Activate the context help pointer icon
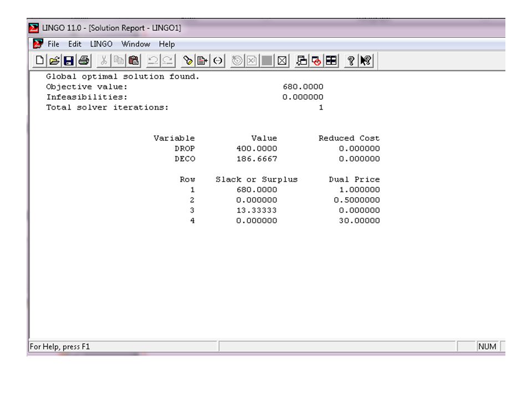Image resolution: width=532 pixels, height=399 pixels. (x=366, y=61)
